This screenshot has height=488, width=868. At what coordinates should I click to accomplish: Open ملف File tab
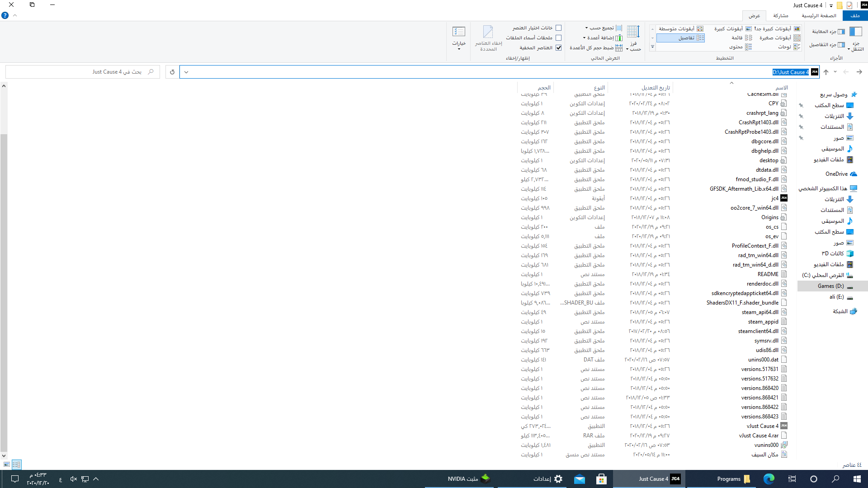coord(855,15)
